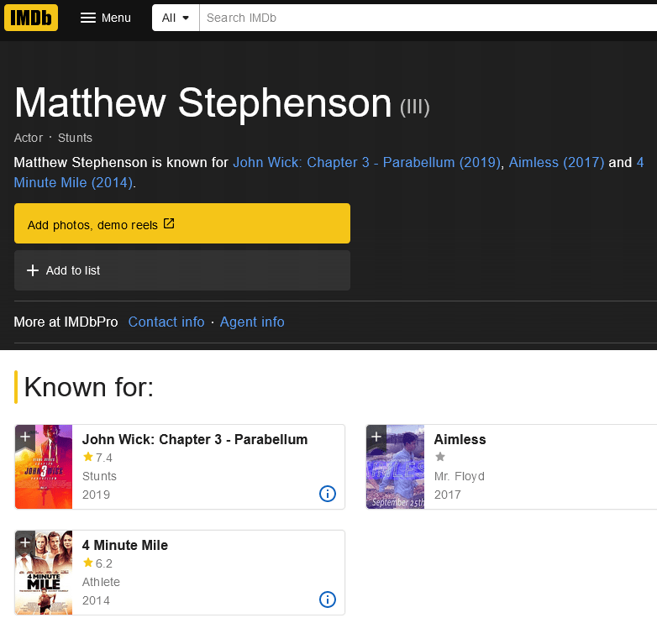Show info icon for John Wick card

pos(328,494)
